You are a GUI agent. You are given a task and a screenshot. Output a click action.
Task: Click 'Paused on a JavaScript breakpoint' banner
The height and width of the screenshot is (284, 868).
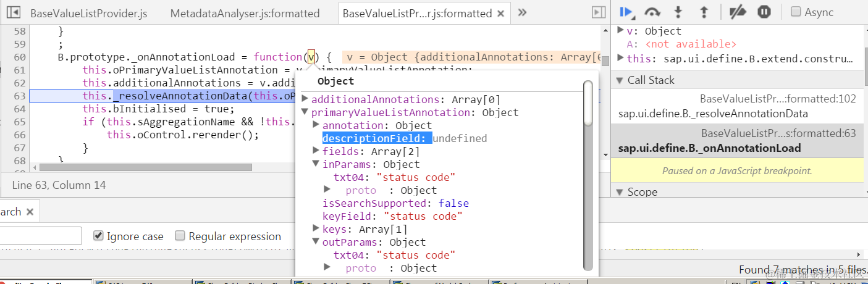[737, 170]
